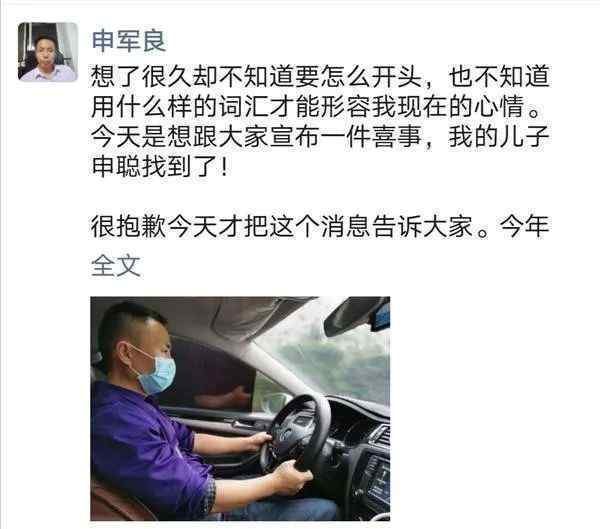Tap the username 申军良
Image resolution: width=600 pixels, height=529 pixels.
[129, 40]
